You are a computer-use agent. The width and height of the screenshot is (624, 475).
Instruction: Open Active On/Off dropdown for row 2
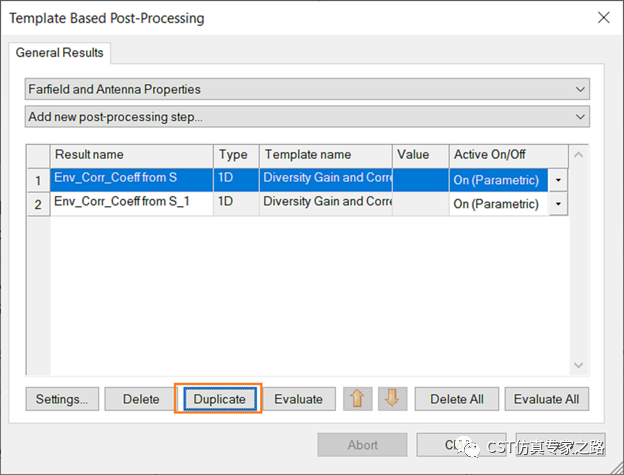[x=558, y=203]
